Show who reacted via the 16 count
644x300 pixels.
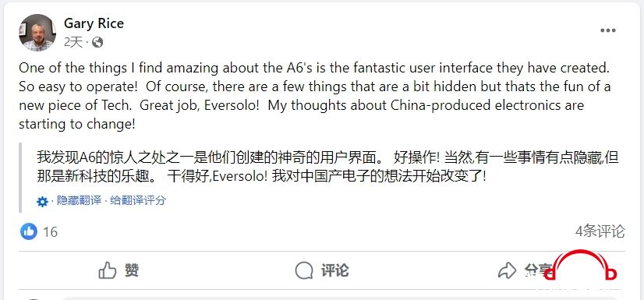(x=50, y=232)
